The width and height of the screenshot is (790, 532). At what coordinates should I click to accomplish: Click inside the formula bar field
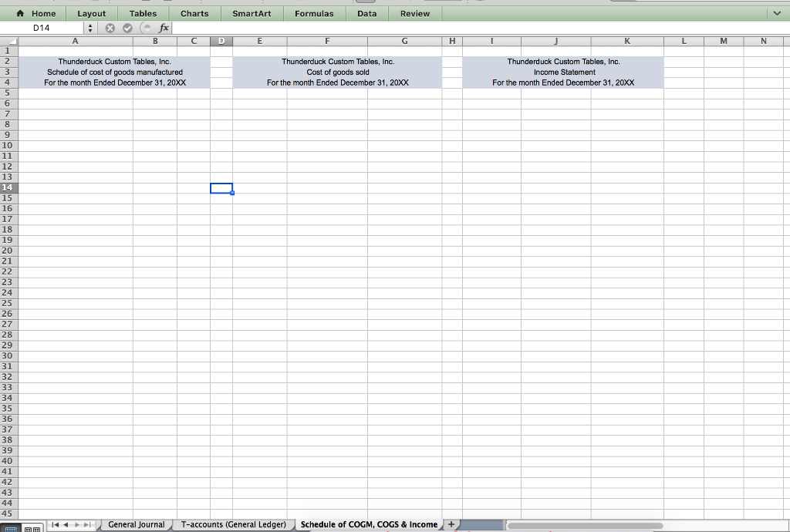coord(481,29)
